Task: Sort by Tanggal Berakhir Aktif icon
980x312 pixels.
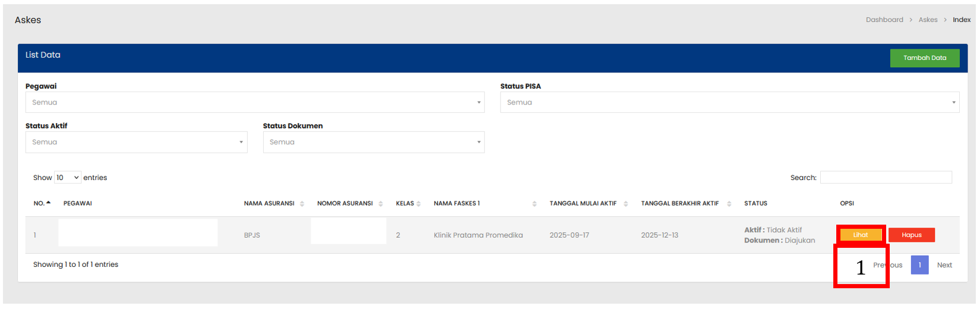Action: [729, 204]
